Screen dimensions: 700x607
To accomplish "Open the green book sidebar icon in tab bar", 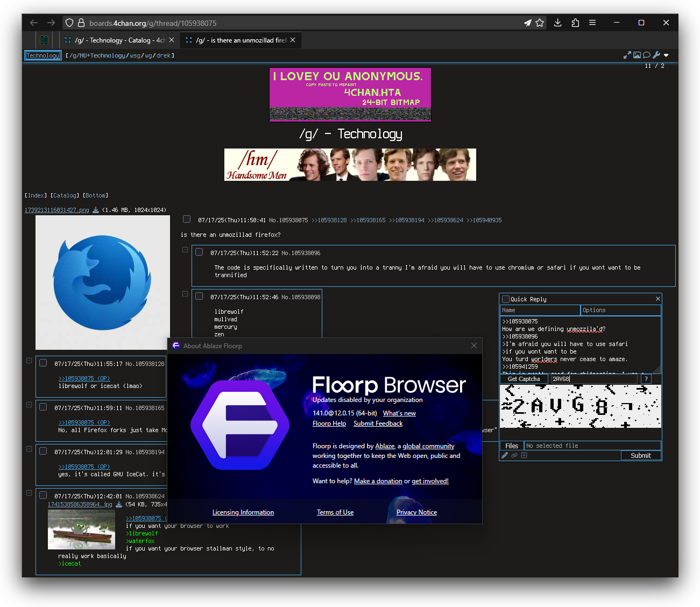I will [x=44, y=40].
